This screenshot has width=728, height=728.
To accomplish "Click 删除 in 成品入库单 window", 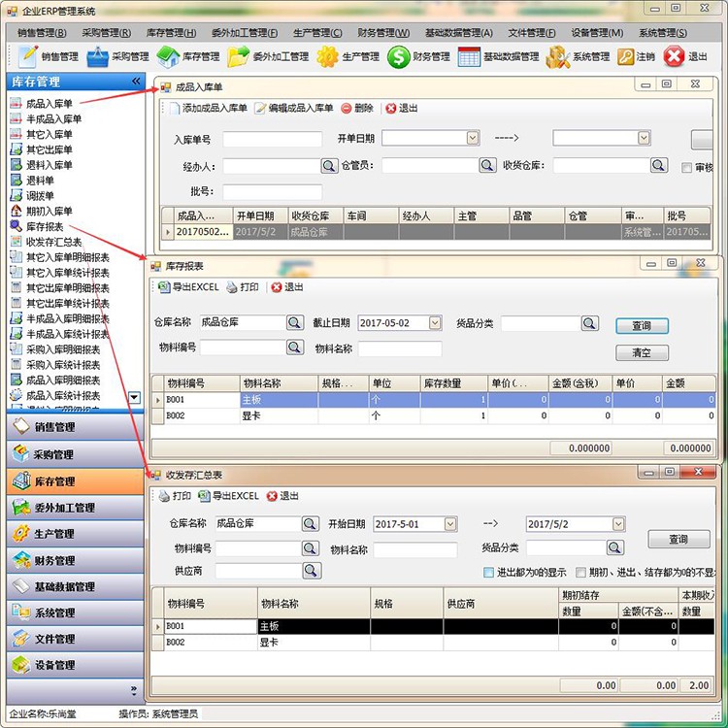I will pos(357,108).
